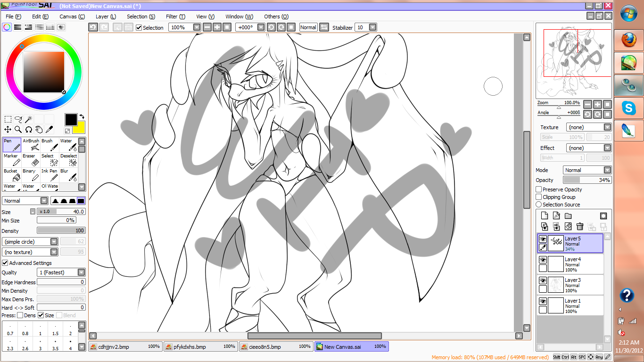
Task: Click the brush Density slider
Action: tap(61, 231)
